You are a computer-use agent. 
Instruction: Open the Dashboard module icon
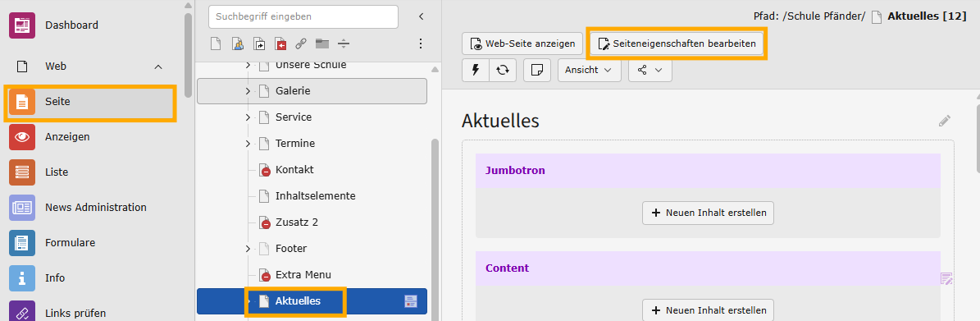(22, 25)
